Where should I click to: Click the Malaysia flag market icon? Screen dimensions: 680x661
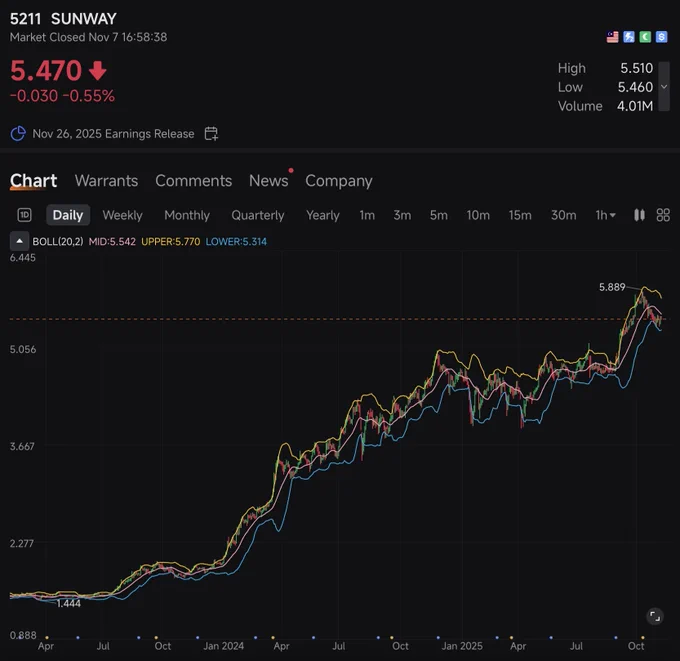[x=612, y=37]
